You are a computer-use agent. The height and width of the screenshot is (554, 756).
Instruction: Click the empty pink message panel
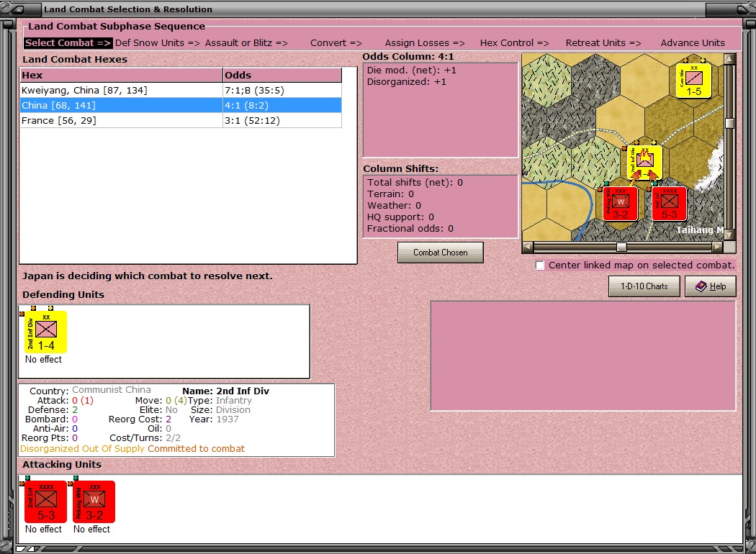point(583,356)
